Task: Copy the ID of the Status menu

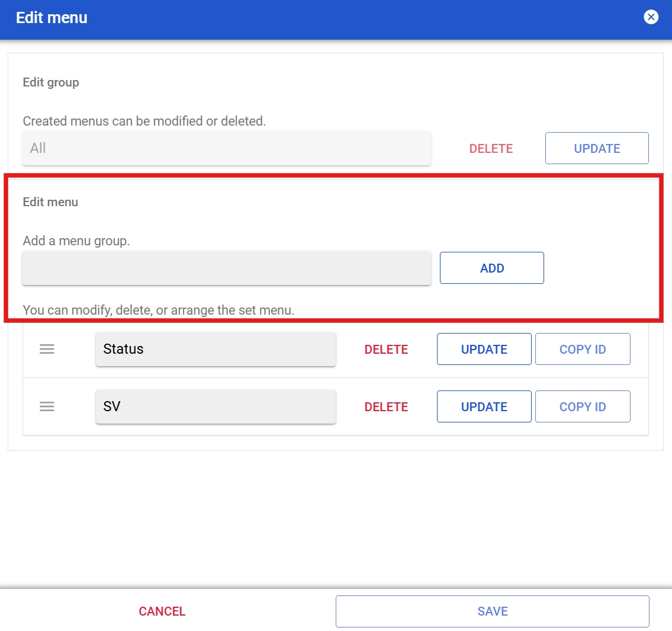Action: point(583,350)
